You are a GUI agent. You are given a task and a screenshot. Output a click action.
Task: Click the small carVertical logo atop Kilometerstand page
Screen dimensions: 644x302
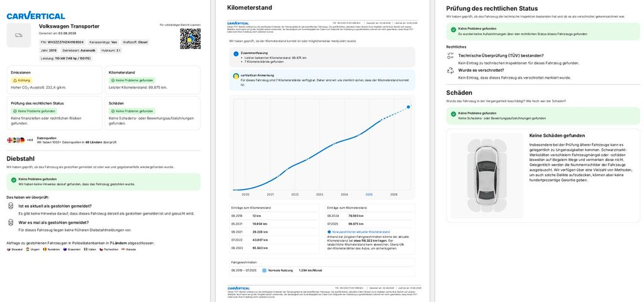pyautogui.click(x=238, y=23)
